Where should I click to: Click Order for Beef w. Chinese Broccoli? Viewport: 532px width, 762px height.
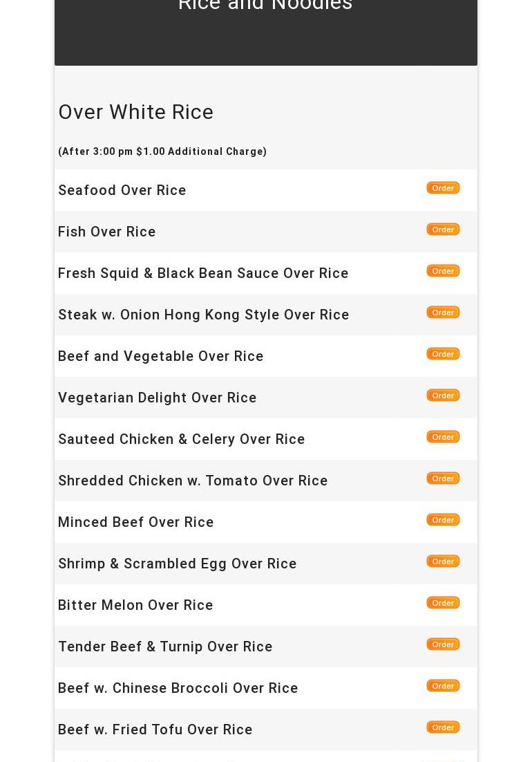(443, 686)
